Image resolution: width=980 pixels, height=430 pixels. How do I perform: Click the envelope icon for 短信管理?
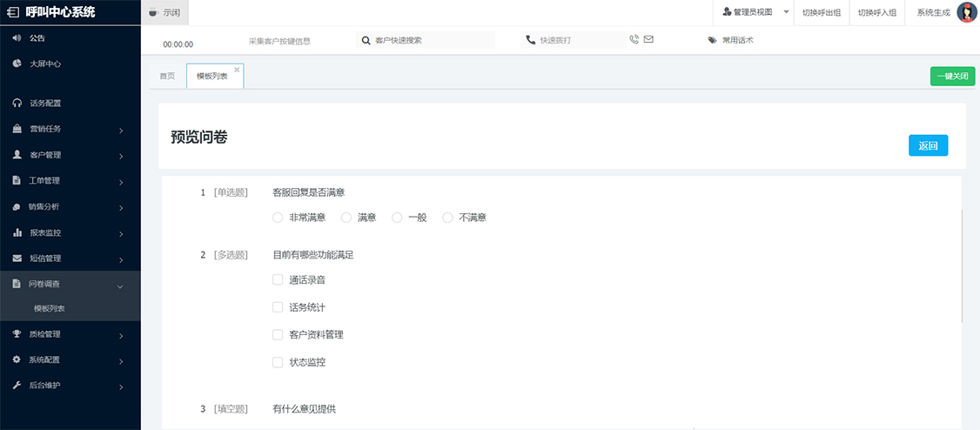(x=17, y=259)
